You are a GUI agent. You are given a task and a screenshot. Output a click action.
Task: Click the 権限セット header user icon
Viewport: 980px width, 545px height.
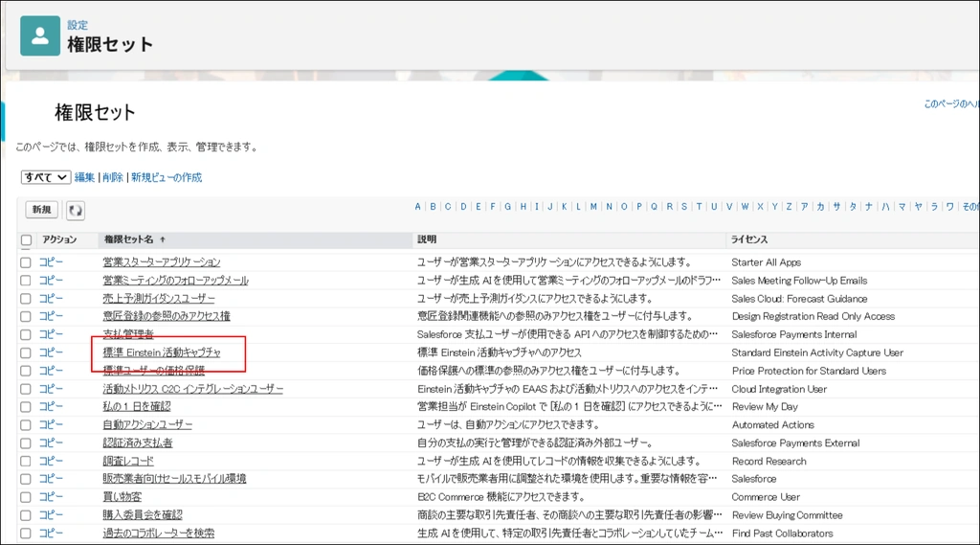click(40, 35)
